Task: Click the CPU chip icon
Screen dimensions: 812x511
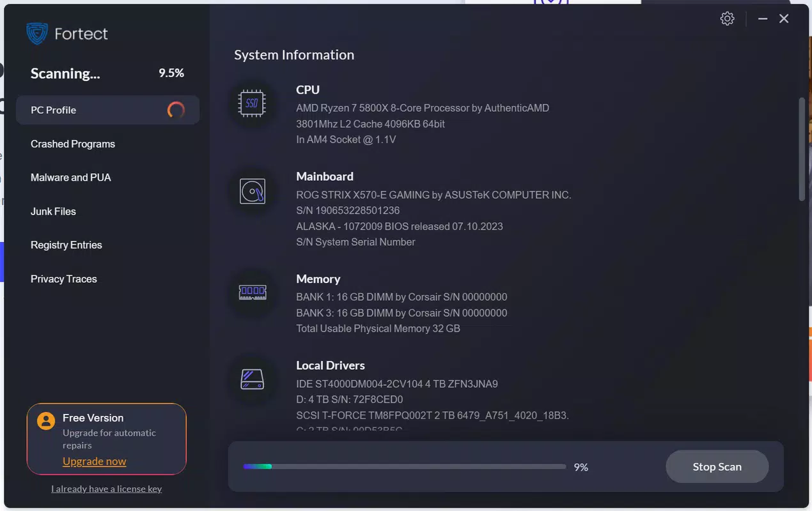Action: (x=253, y=103)
